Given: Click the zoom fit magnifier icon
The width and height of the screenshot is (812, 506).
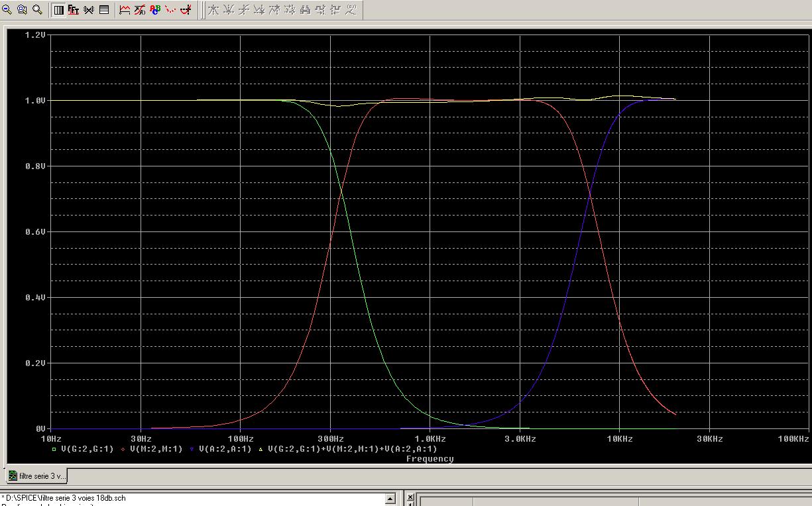Looking at the screenshot, I should coord(37,10).
